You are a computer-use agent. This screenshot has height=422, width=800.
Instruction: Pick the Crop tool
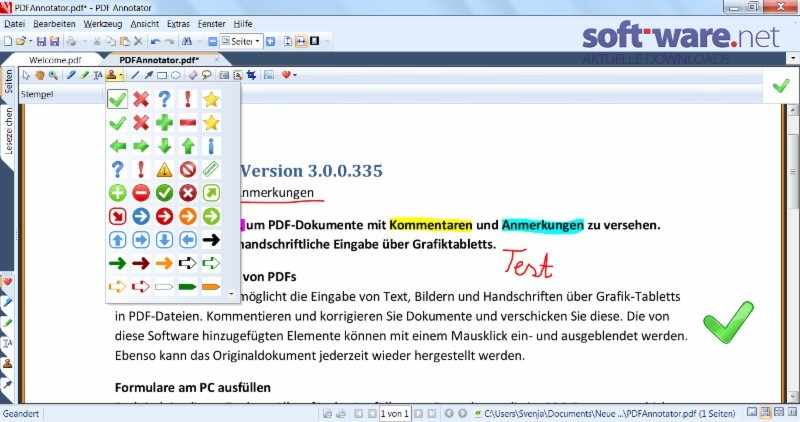[252, 76]
